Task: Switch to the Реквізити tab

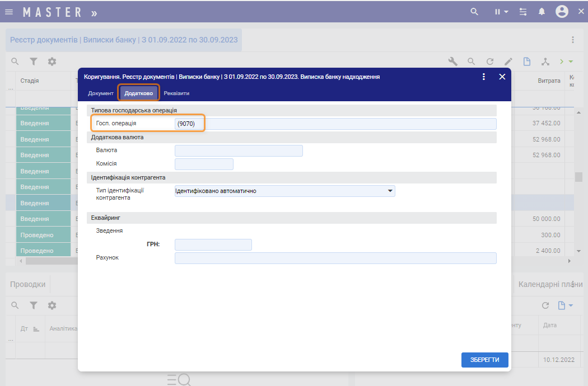Action: (x=176, y=93)
